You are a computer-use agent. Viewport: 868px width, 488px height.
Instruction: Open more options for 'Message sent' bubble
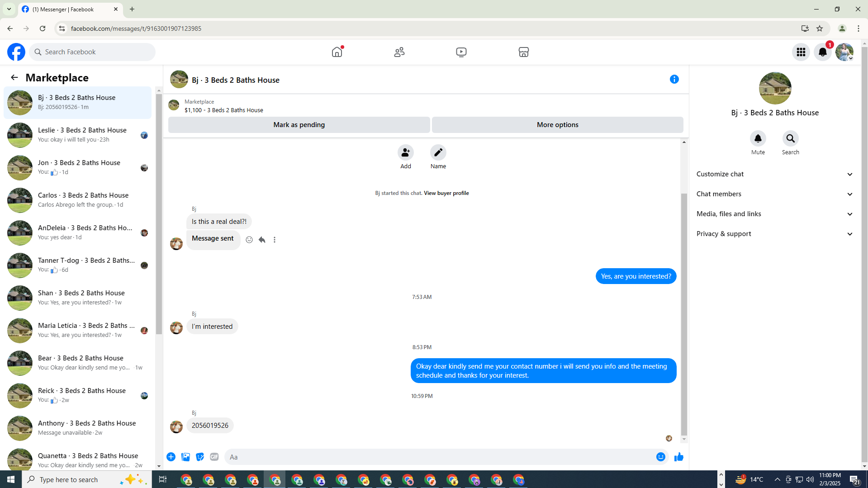(x=275, y=240)
